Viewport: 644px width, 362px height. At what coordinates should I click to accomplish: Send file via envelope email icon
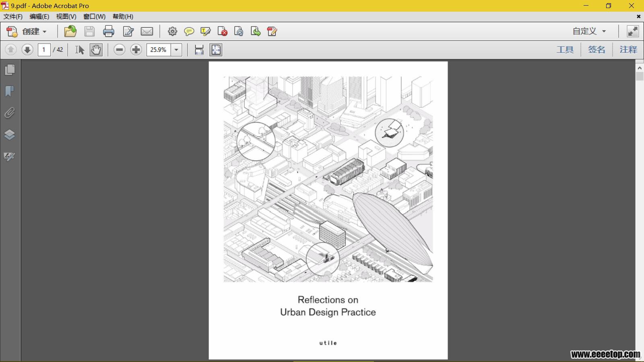click(147, 31)
